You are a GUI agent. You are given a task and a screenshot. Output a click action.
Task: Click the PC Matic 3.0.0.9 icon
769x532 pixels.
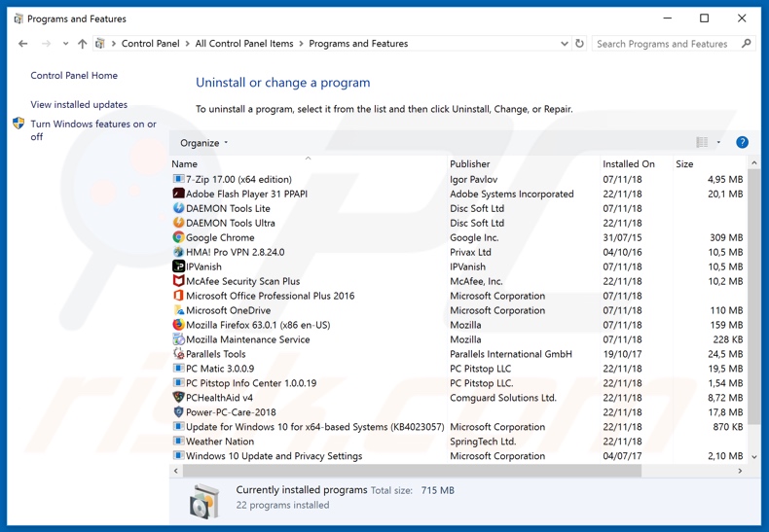tap(178, 369)
